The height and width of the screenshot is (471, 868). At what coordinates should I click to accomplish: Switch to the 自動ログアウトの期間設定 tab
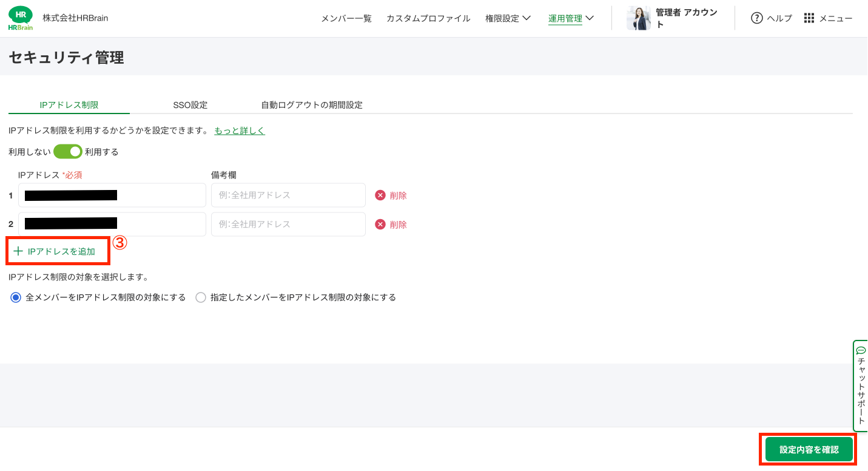[312, 105]
